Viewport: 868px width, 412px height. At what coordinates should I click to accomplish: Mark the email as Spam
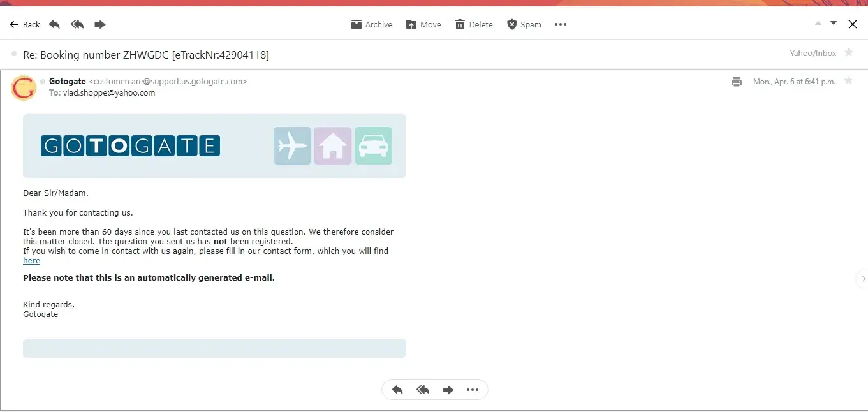pyautogui.click(x=524, y=24)
